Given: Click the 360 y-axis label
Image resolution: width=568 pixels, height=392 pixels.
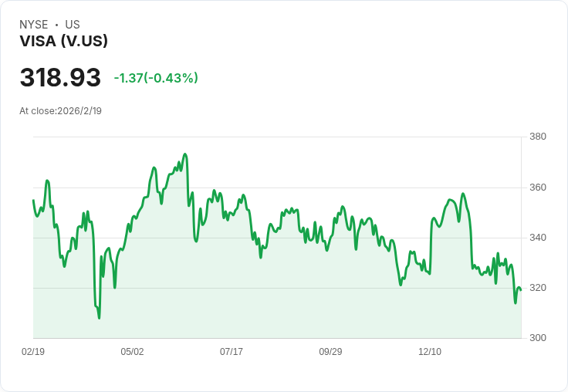Looking at the screenshot, I should tap(538, 188).
